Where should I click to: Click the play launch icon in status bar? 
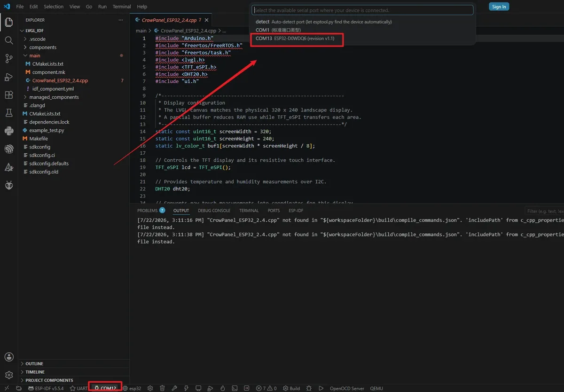click(x=321, y=388)
